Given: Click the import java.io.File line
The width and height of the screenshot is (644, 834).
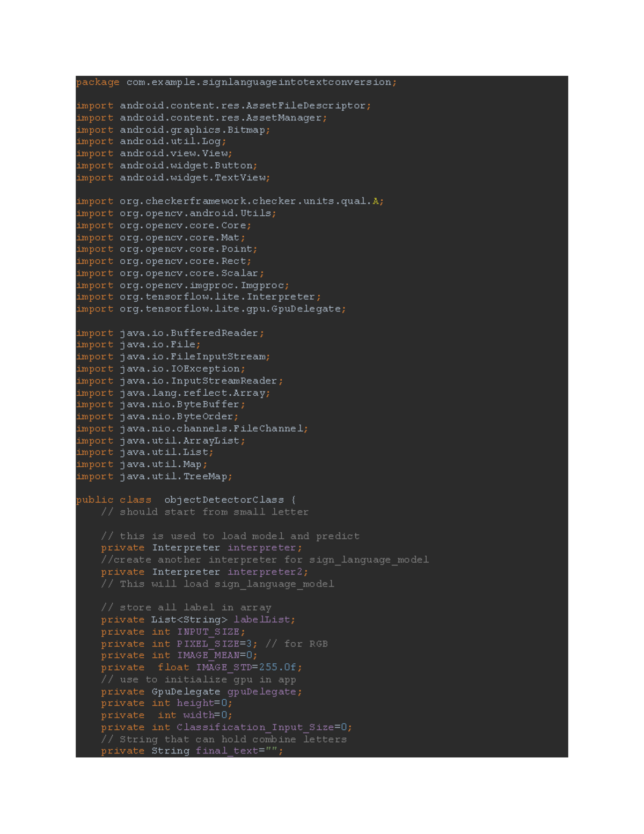Looking at the screenshot, I should tap(138, 345).
